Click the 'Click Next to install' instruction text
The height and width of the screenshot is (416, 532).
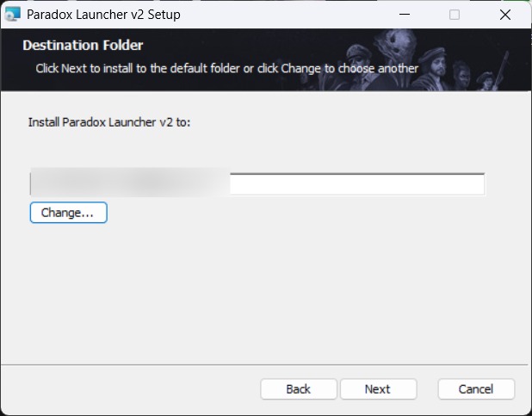tap(227, 69)
